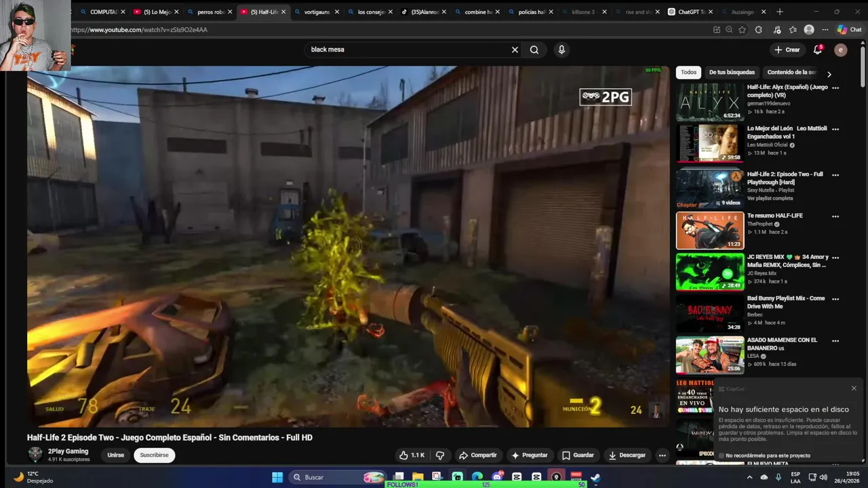Open the notifications bell

pyautogui.click(x=818, y=49)
